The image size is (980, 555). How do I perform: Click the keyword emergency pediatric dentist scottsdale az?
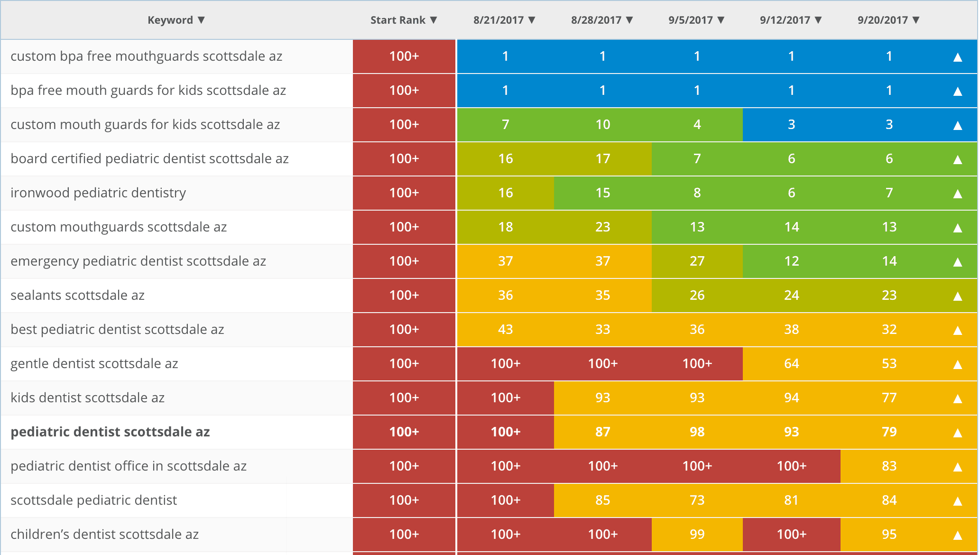(138, 261)
